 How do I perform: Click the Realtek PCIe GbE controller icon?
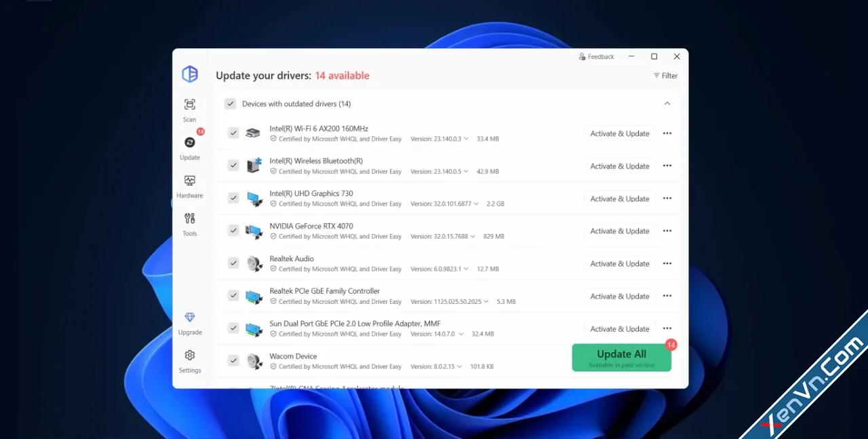tap(254, 296)
